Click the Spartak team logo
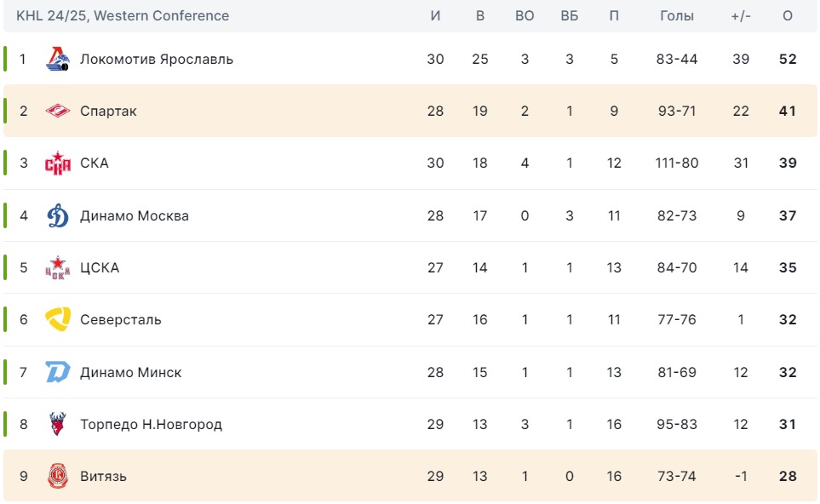Viewport: 820px width, 504px height. coord(57,112)
